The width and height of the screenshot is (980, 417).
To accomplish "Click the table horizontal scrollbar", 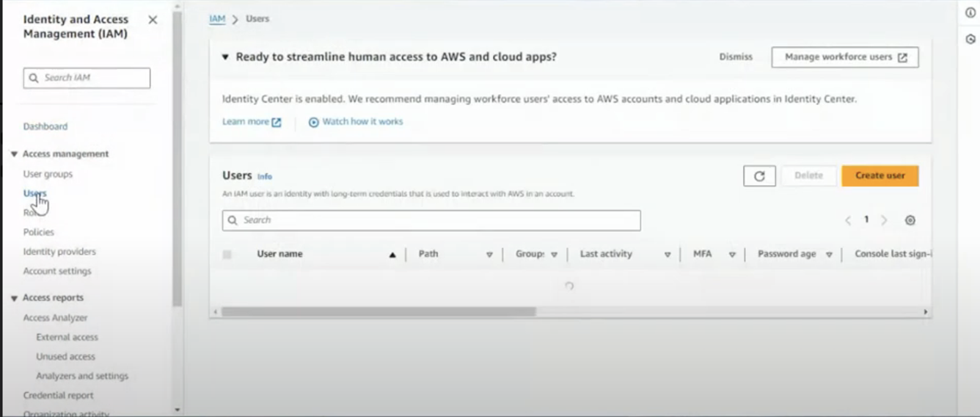I will tap(379, 312).
